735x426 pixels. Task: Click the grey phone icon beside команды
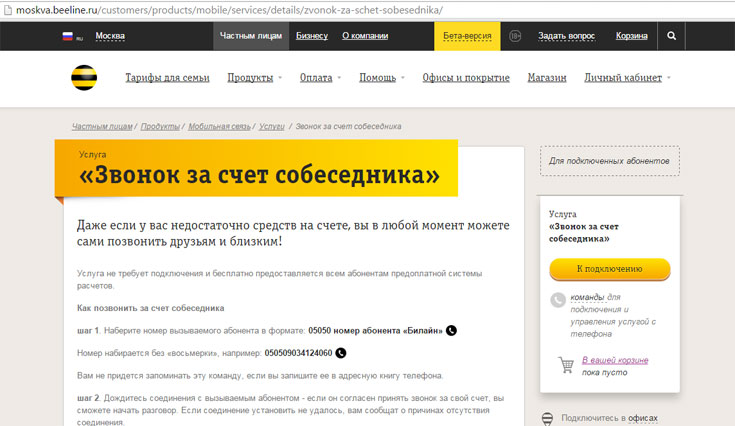[558, 300]
